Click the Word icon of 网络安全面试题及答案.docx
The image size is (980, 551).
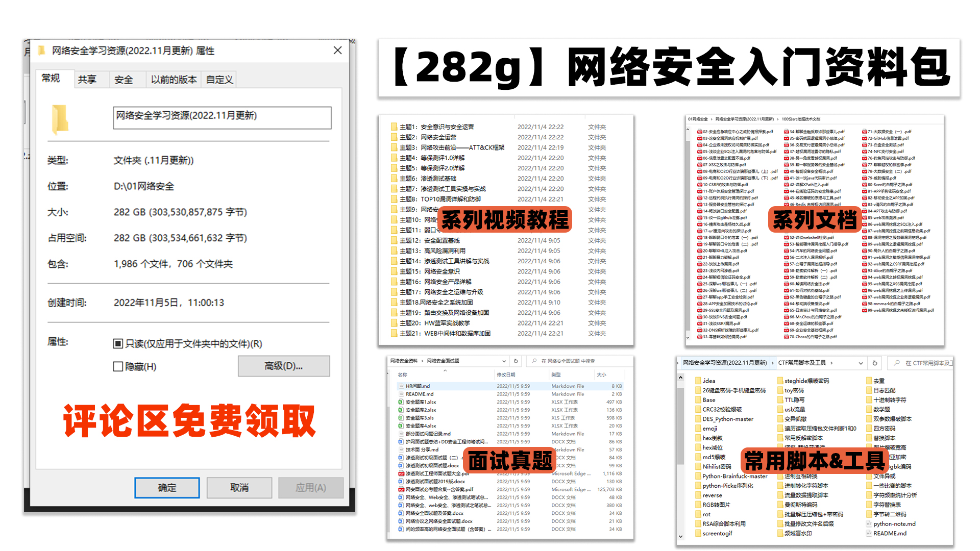point(401,513)
